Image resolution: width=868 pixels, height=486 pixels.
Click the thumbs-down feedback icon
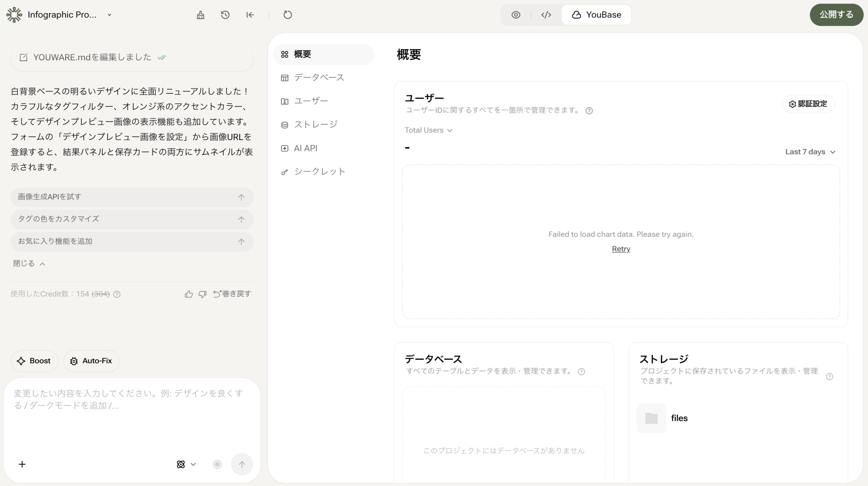coord(202,294)
